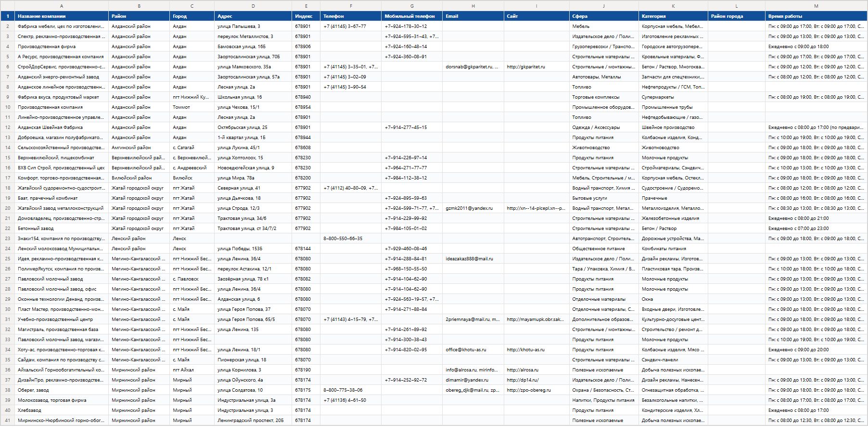Select the category cell 'Сэндвич-панели'
Viewport: 868px width, 434px height.
point(673,360)
